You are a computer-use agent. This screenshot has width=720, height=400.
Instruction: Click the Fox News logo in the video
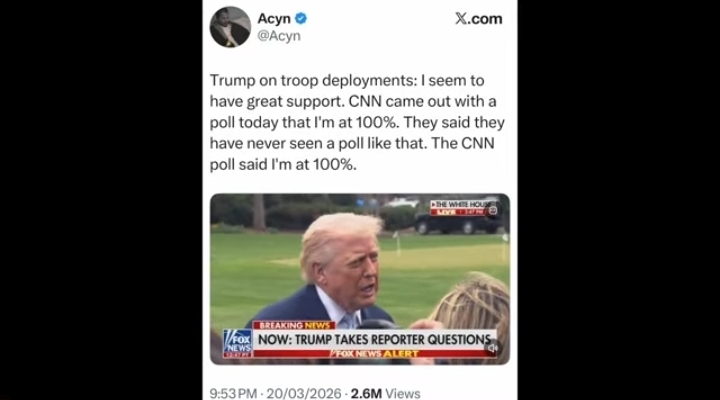coord(237,344)
